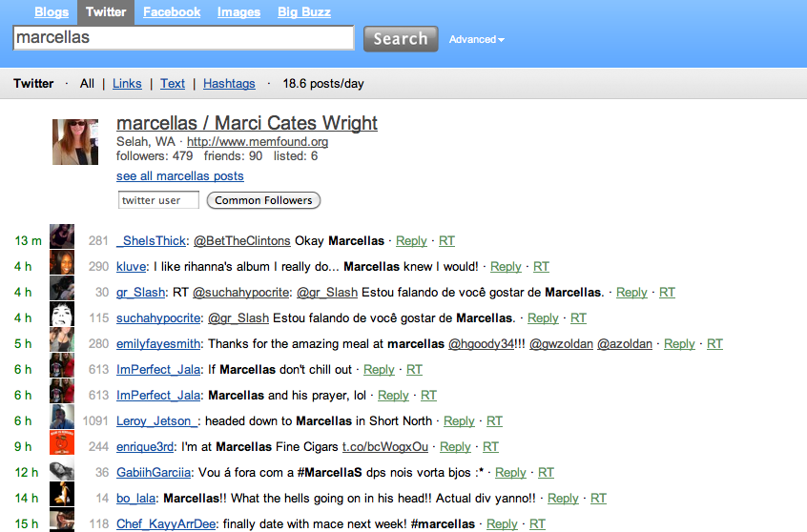This screenshot has height=532, width=807.
Task: Open Marci Cates Wright's profile photo
Action: [x=75, y=143]
